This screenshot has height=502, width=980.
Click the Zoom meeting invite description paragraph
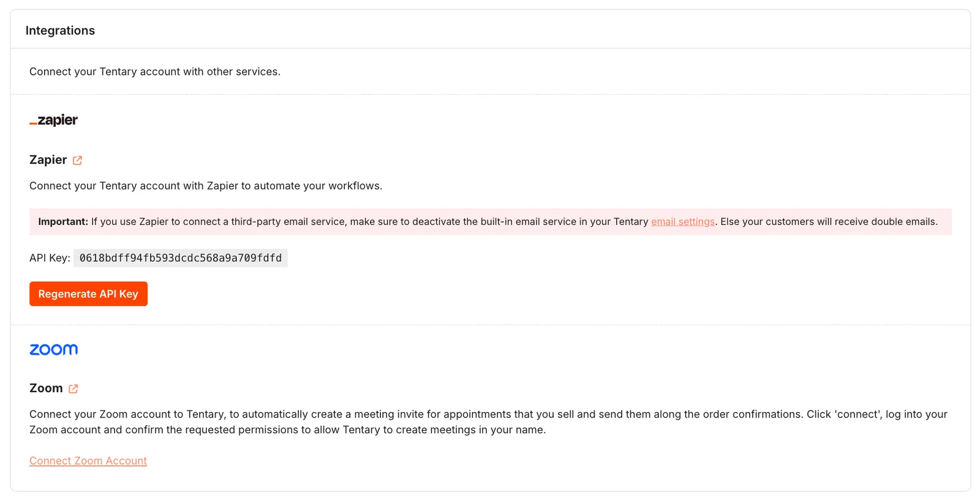[489, 422]
